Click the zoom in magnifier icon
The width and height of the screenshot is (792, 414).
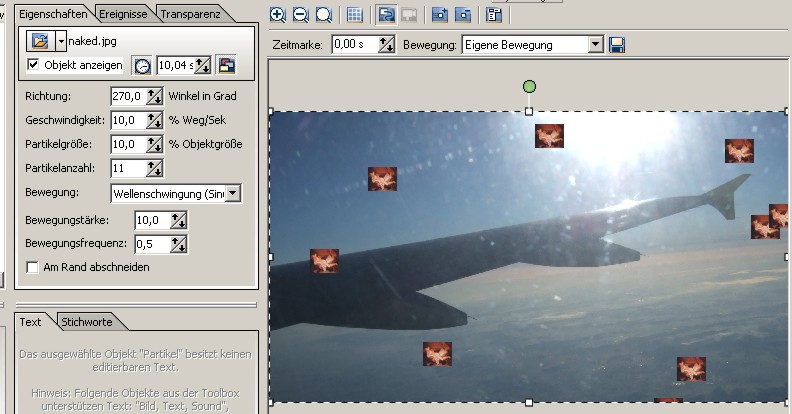point(278,15)
